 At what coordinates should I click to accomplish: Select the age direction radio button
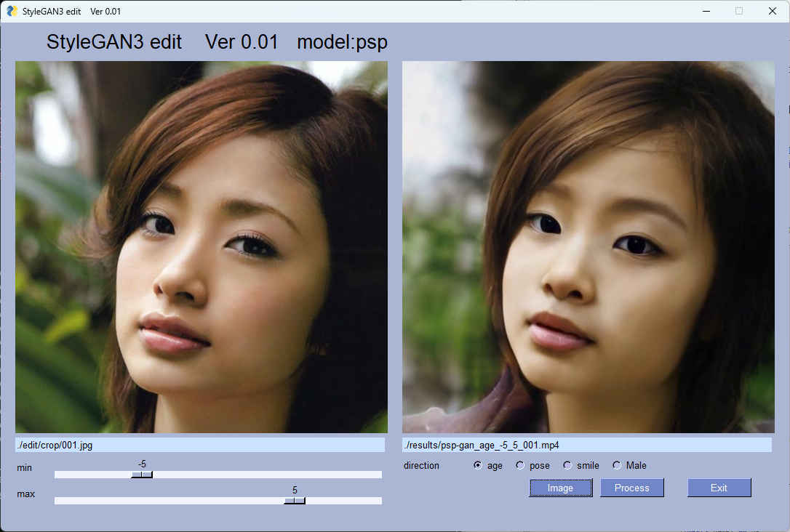coord(478,465)
